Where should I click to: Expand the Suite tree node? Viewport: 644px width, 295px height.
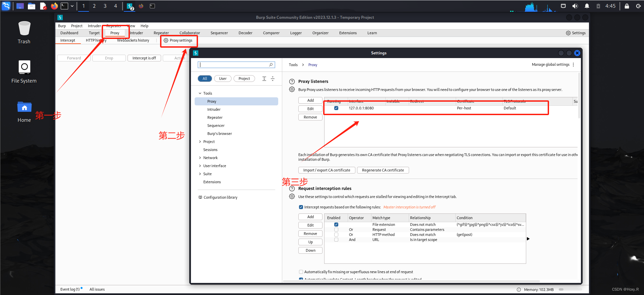click(200, 174)
